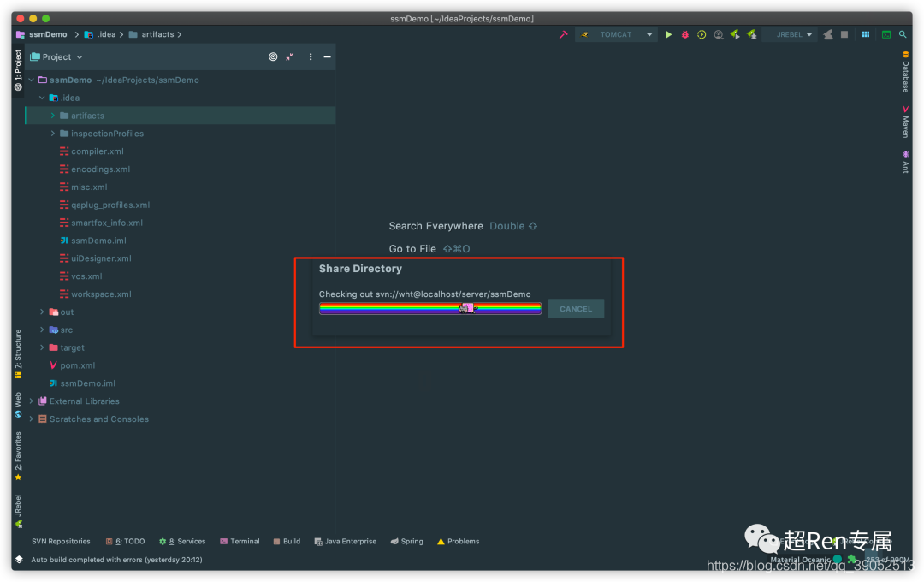
Task: Click ssmDemo breadcrumb in navigation bar
Action: click(x=42, y=35)
